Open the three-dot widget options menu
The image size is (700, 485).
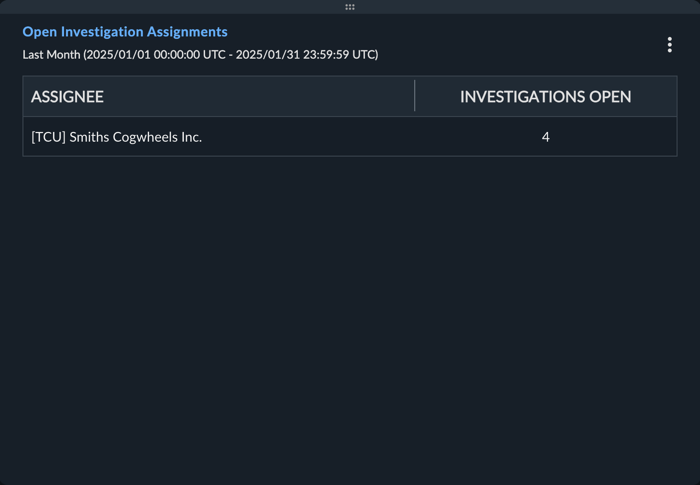point(669,45)
